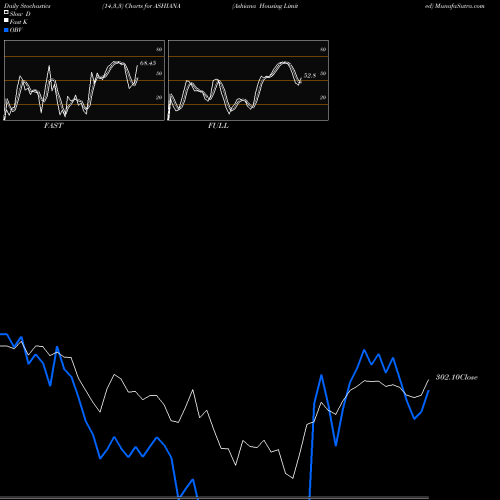Viewport: 500px width, 500px height.
Task: Click the Daily Stochastics title text
Action: (27, 6)
